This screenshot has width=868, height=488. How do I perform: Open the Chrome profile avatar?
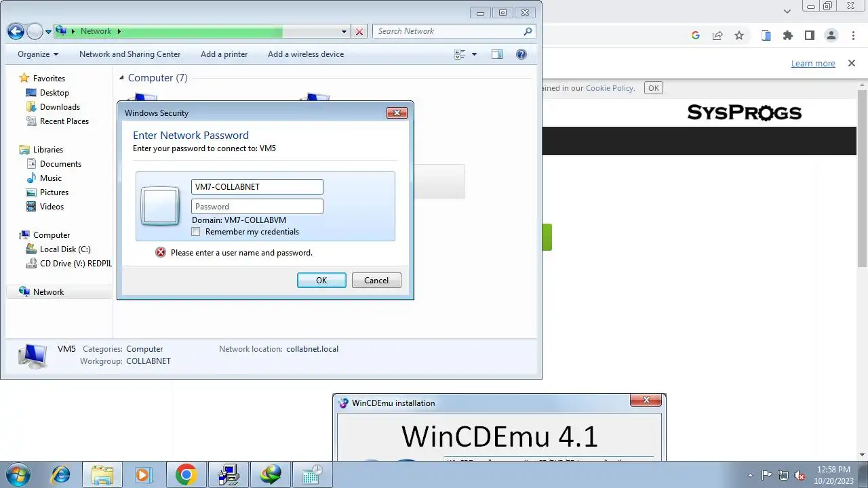831,35
